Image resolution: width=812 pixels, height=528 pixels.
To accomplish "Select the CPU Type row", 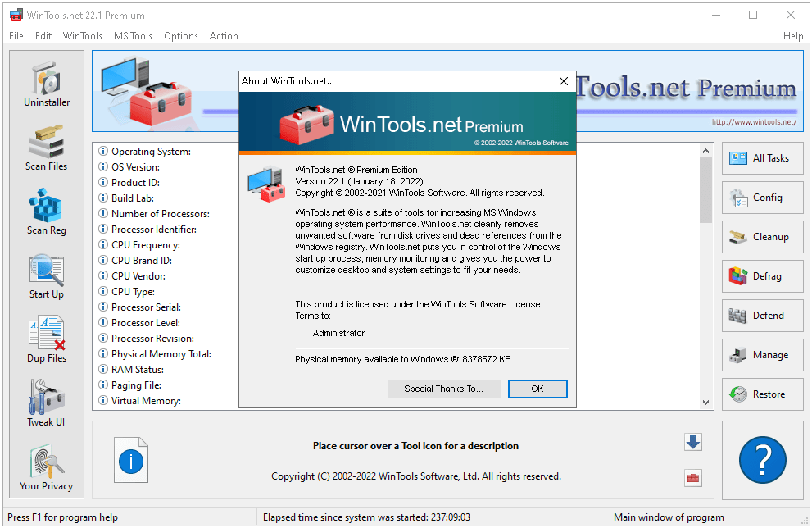I will [x=127, y=291].
